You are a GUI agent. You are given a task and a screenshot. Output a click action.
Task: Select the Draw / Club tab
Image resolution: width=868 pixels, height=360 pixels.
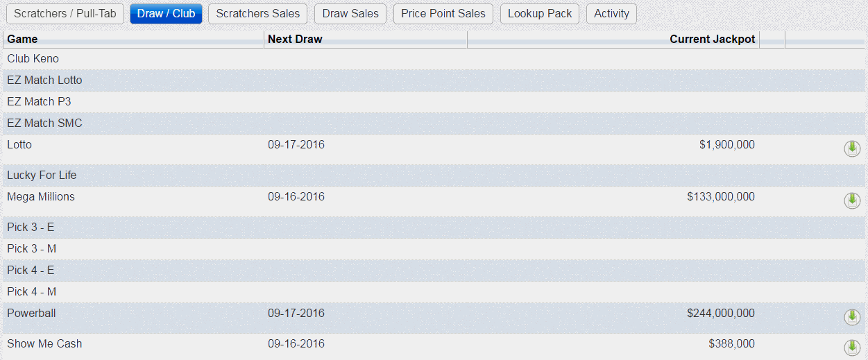167,13
